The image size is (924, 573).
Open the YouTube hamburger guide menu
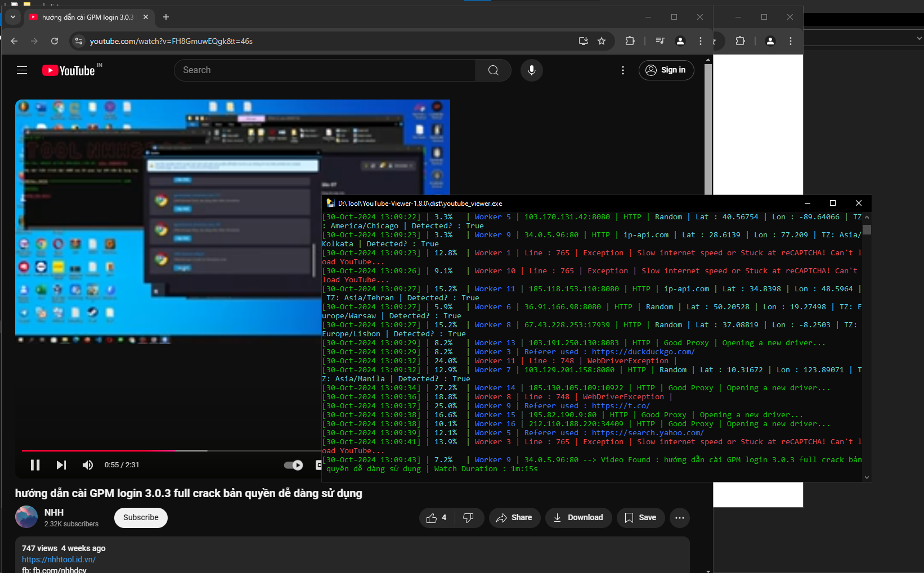point(22,70)
